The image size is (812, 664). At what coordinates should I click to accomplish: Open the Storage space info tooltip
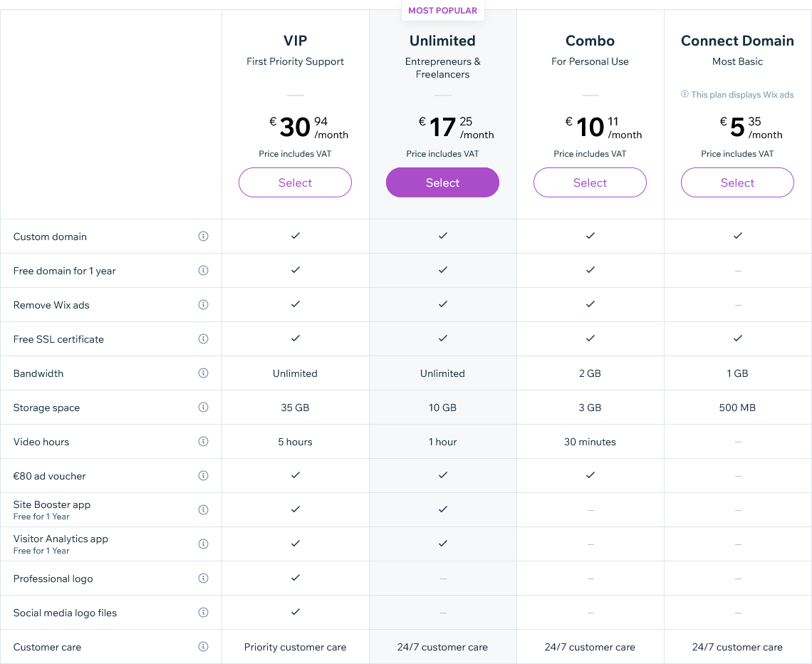pyautogui.click(x=203, y=407)
